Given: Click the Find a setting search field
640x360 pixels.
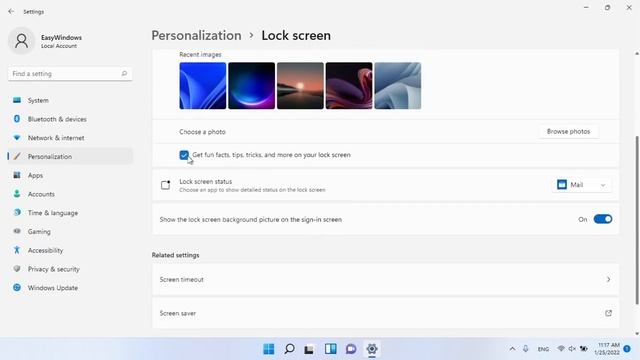Looking at the screenshot, I should tap(70, 73).
